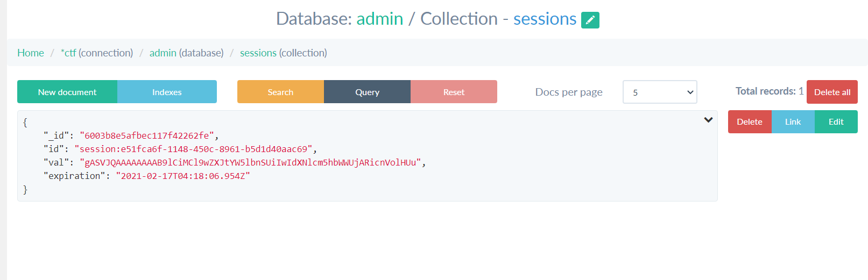Collapse the document using the chevron arrow
Image resolution: width=868 pixels, height=280 pixels.
click(x=708, y=120)
